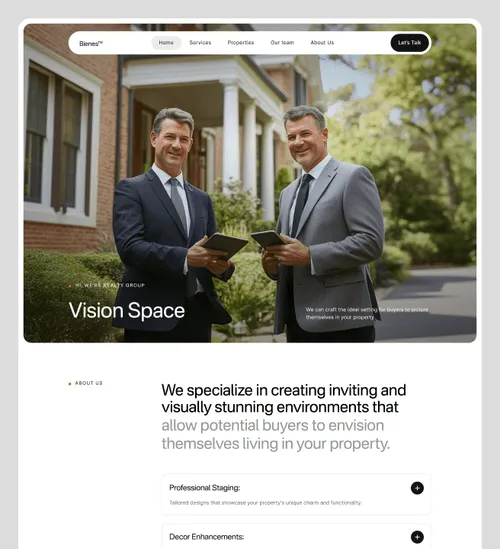Open the Properties nav link

pyautogui.click(x=241, y=43)
